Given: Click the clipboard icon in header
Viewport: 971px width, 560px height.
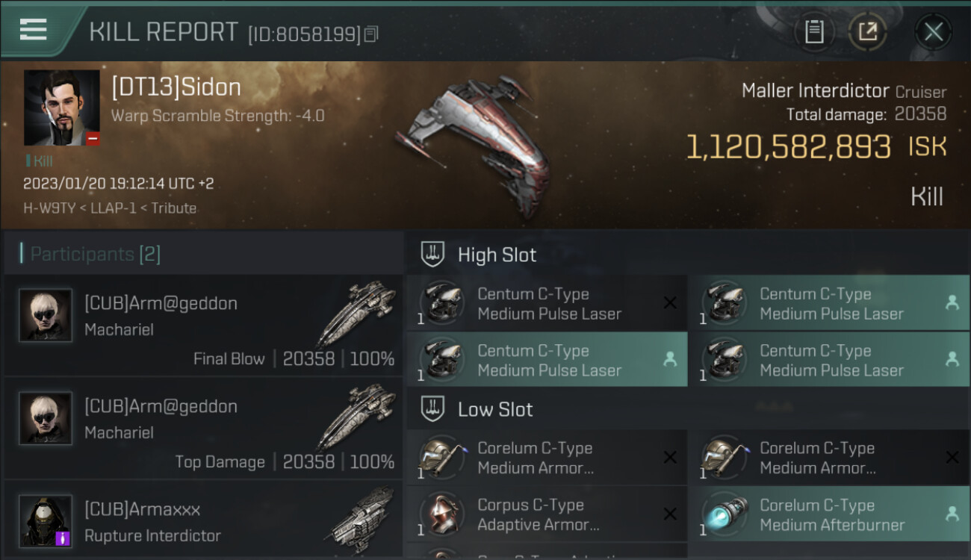Looking at the screenshot, I should (x=814, y=32).
